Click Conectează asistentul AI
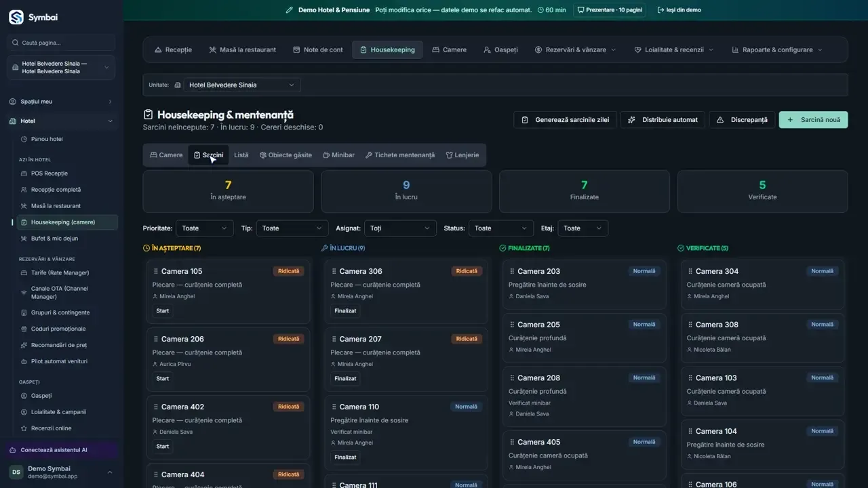Screen dimensions: 868x488 pyautogui.click(x=61, y=450)
